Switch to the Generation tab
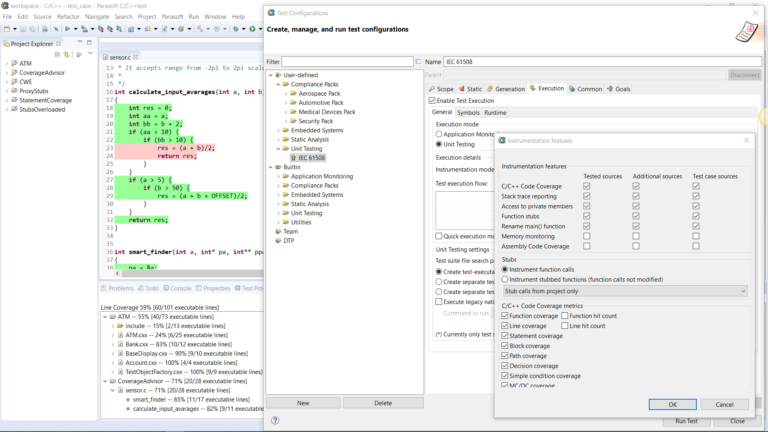 point(509,89)
